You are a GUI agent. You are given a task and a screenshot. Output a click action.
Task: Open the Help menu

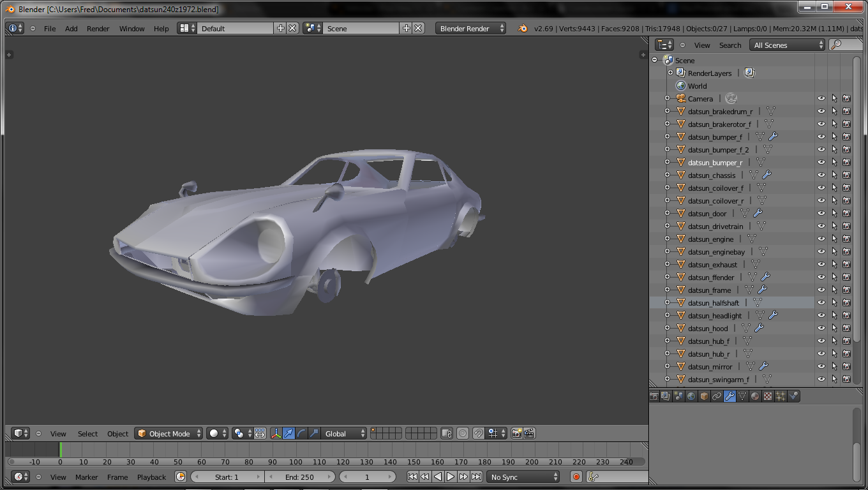pos(161,29)
